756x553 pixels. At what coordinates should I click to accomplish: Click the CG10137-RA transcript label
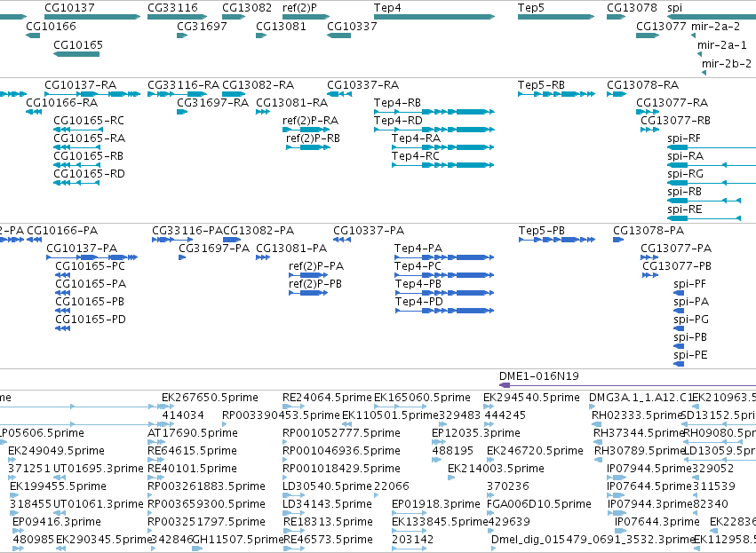[x=81, y=85]
